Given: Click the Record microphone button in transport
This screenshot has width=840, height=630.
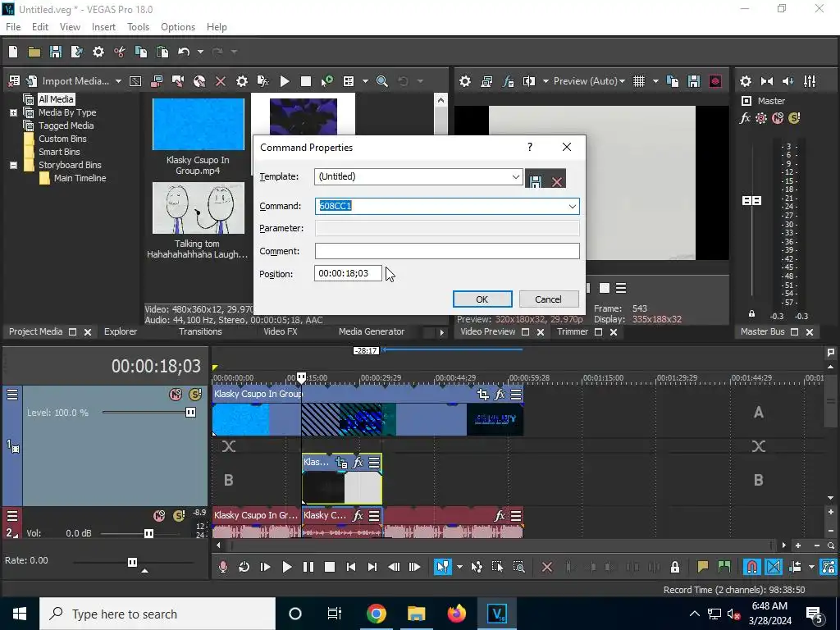Looking at the screenshot, I should [x=223, y=567].
